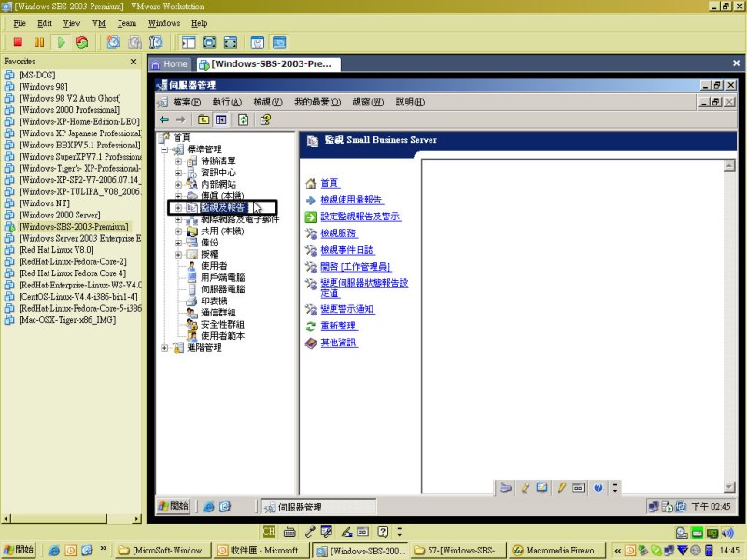
Task: Click the Favorites horizontal scrollbar right arrow
Action: (x=137, y=519)
